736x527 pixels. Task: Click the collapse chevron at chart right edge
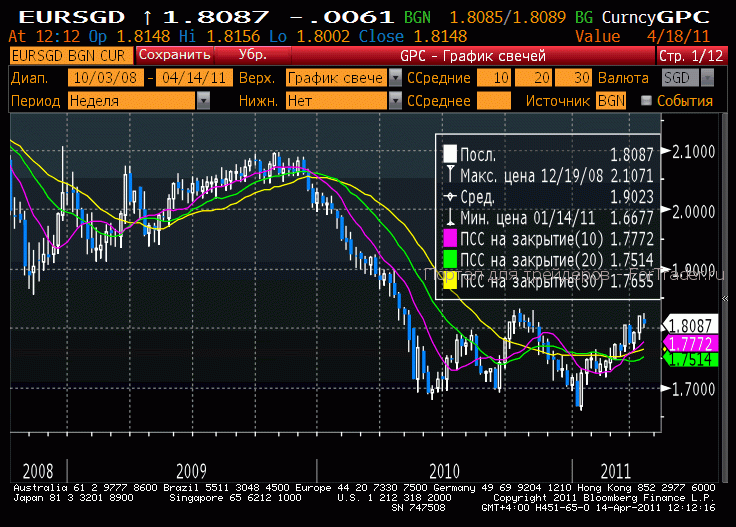725,298
